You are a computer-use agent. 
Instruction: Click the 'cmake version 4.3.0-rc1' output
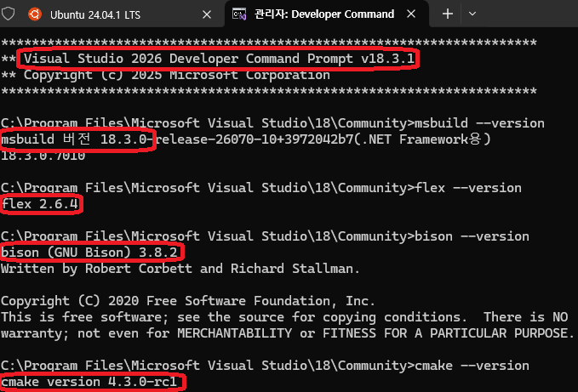coord(89,382)
